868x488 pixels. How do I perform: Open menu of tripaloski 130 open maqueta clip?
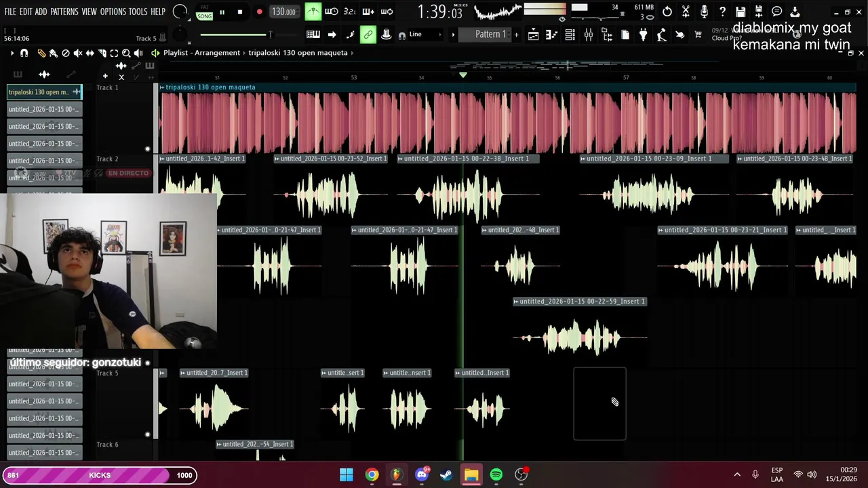[162, 87]
